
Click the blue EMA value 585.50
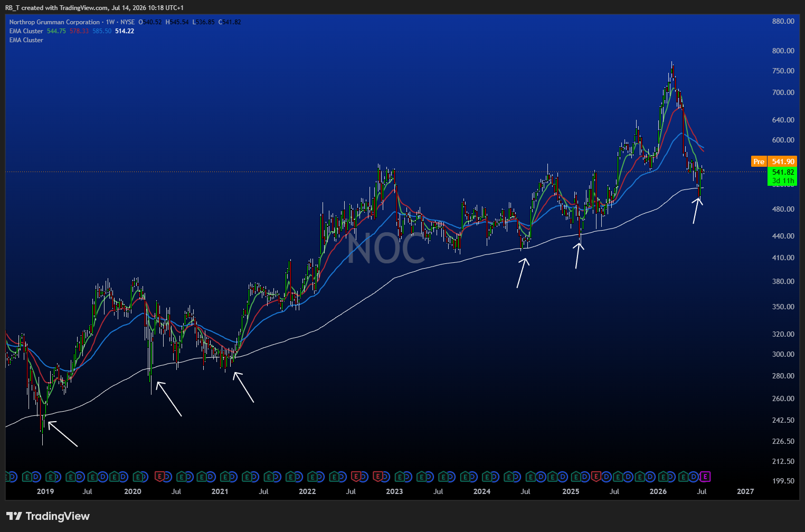point(102,31)
